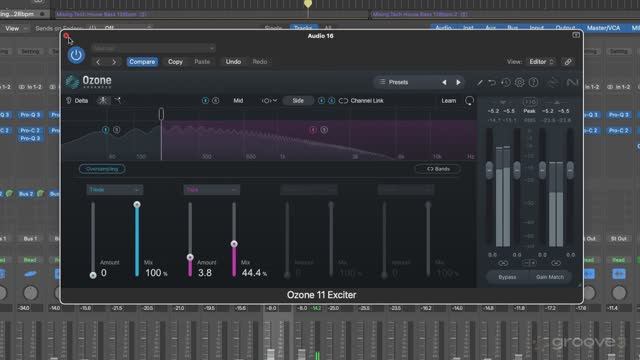Click the Peak meter label
The width and height of the screenshot is (640, 360).
tap(529, 111)
